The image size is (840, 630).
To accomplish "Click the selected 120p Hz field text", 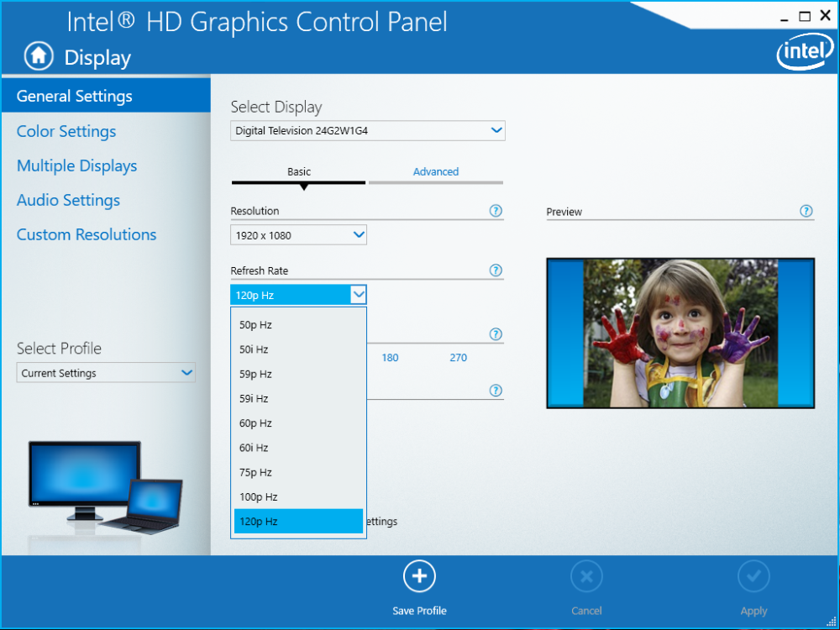I will point(255,295).
